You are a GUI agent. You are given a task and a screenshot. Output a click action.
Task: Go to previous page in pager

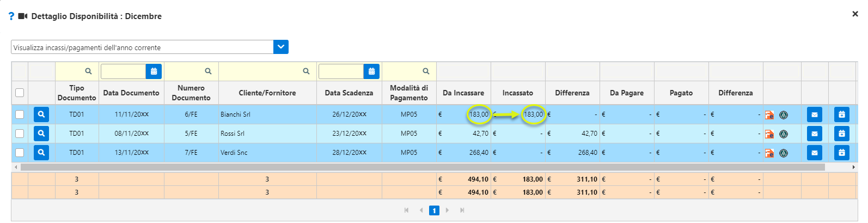(x=421, y=210)
